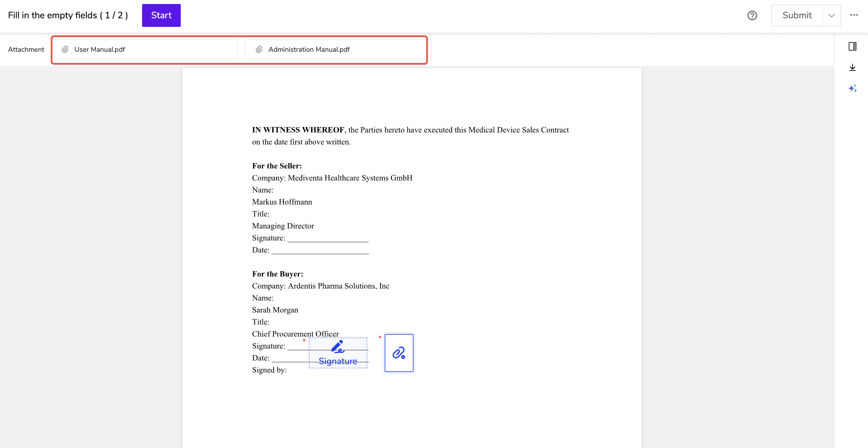Viewport: 868px width, 448px height.
Task: Click paperclip icon beside Administration Manual.pdf
Action: (259, 49)
